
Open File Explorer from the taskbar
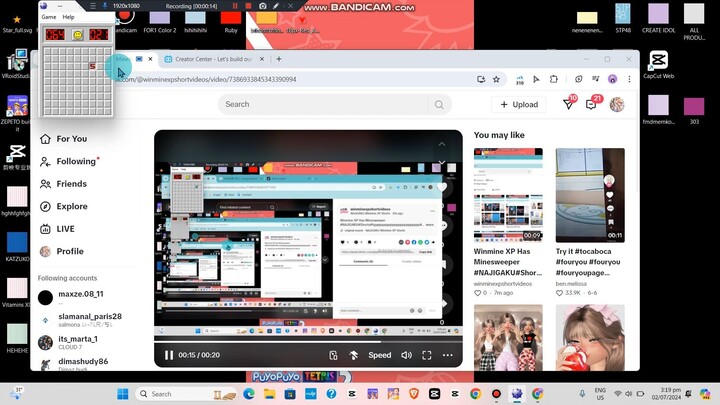click(270, 394)
